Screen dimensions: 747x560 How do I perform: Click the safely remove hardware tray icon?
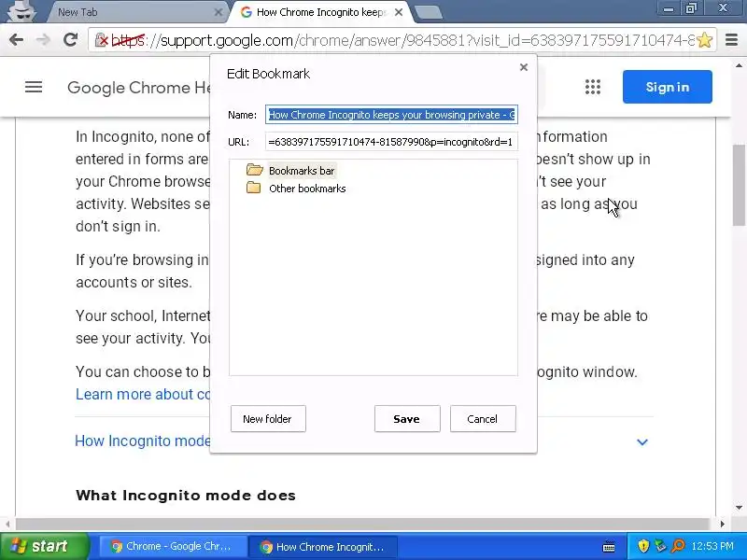pyautogui.click(x=661, y=546)
